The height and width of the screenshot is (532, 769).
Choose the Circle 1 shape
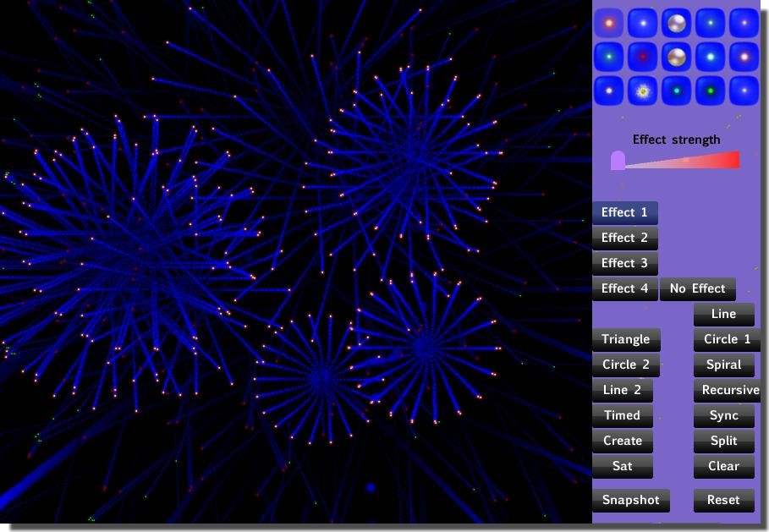[x=728, y=340]
